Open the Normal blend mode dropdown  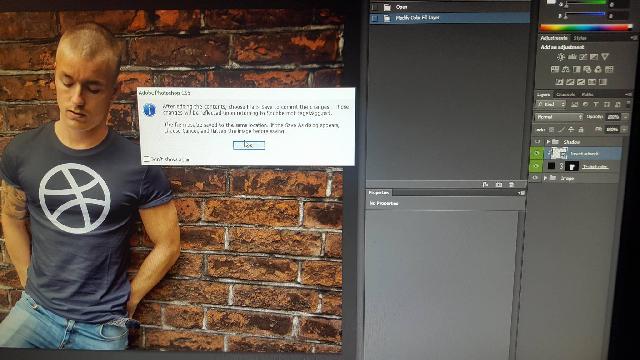pos(558,117)
